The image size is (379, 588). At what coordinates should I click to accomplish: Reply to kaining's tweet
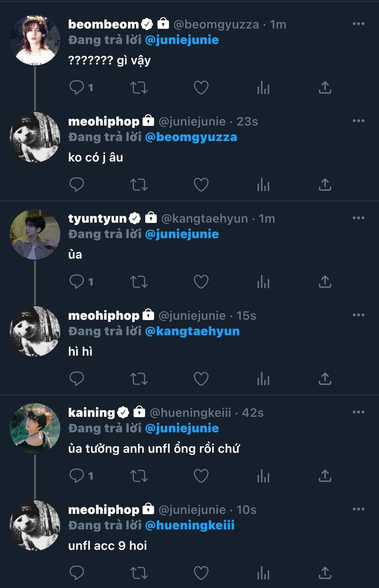77,476
